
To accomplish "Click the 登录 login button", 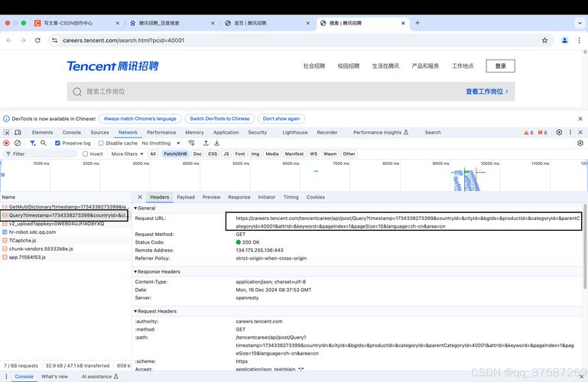I will (x=500, y=66).
